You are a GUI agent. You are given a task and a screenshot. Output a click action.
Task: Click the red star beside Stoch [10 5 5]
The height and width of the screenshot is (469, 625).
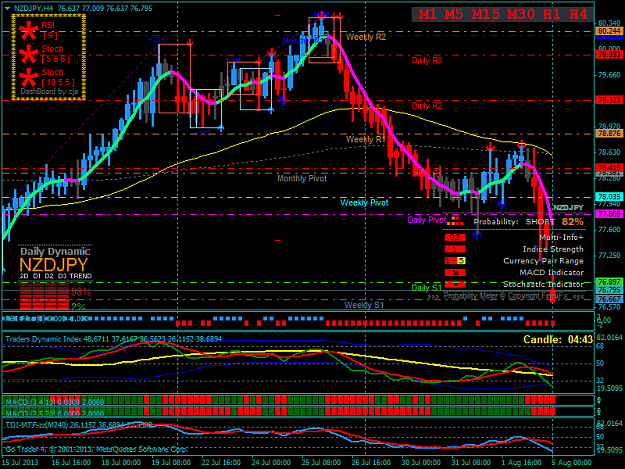coord(29,78)
